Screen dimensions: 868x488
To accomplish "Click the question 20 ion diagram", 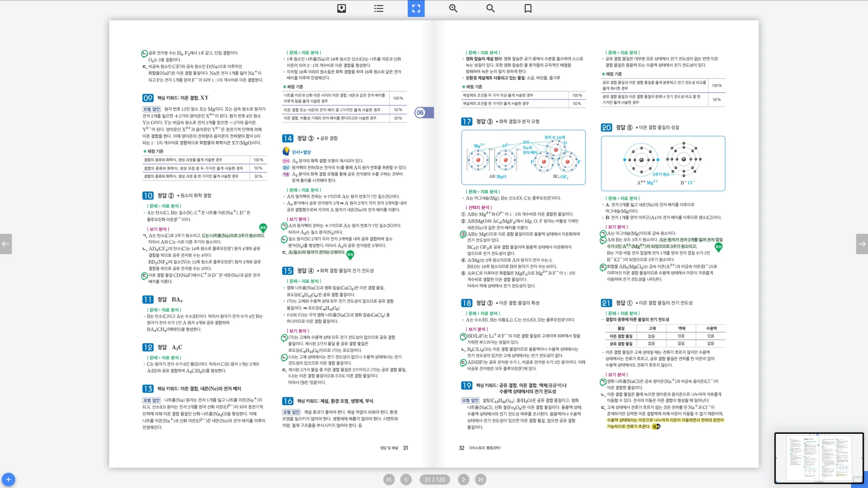I will point(663,163).
